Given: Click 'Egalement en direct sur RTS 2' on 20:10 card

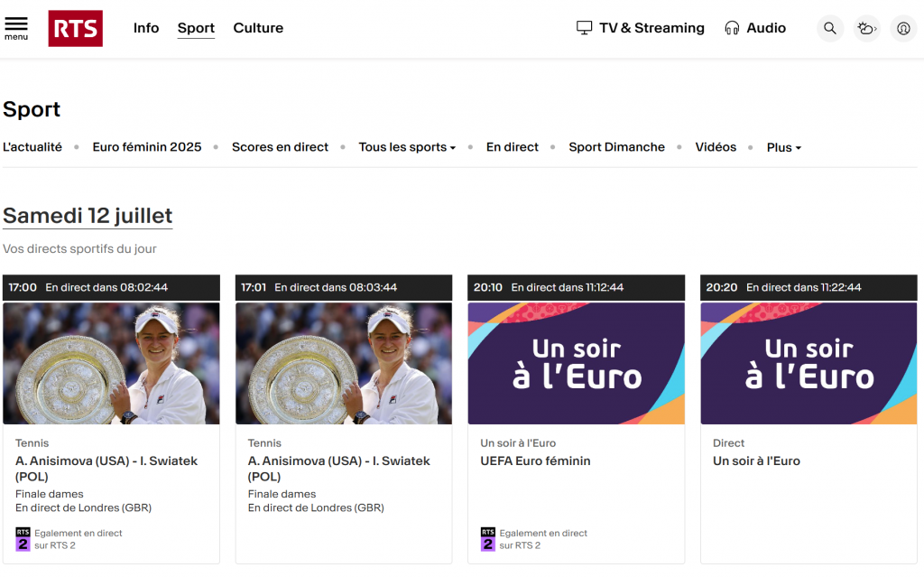Looking at the screenshot, I should [543, 539].
